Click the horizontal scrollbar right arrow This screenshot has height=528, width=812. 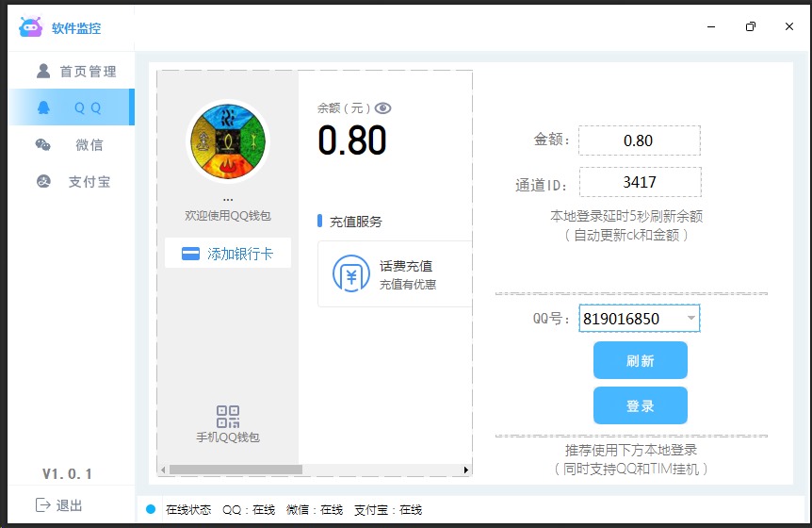pos(466,470)
